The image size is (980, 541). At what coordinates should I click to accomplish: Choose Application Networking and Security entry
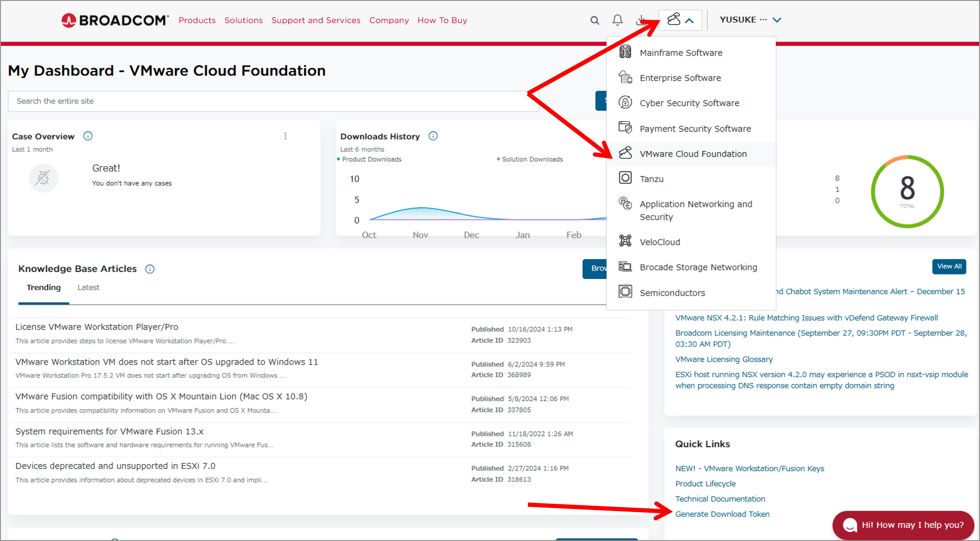691,210
